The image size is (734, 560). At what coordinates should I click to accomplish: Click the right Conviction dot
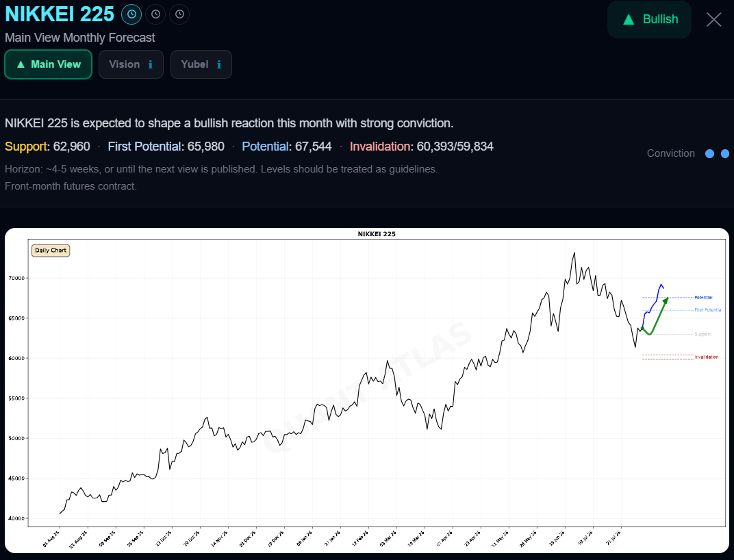click(x=725, y=153)
